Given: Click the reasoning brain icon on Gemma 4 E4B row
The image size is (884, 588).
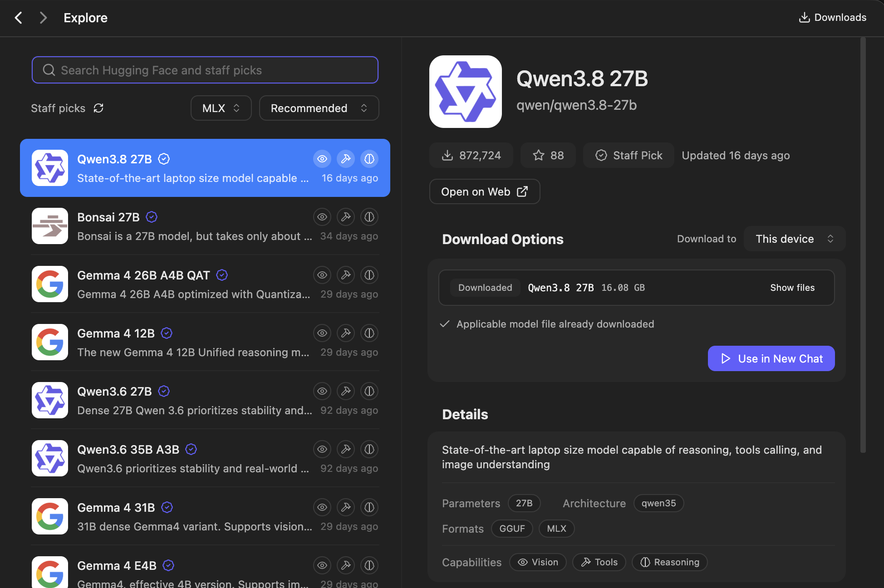Looking at the screenshot, I should (369, 565).
